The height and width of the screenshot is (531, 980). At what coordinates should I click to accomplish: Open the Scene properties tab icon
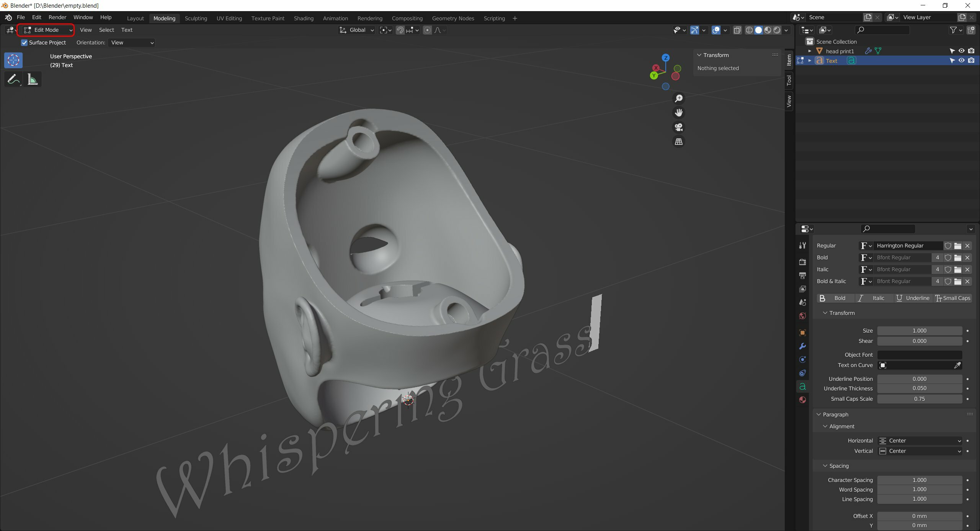(802, 302)
